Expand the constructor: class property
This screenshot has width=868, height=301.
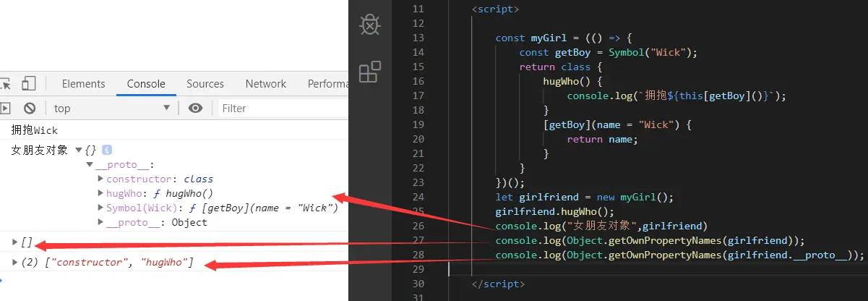(x=101, y=179)
